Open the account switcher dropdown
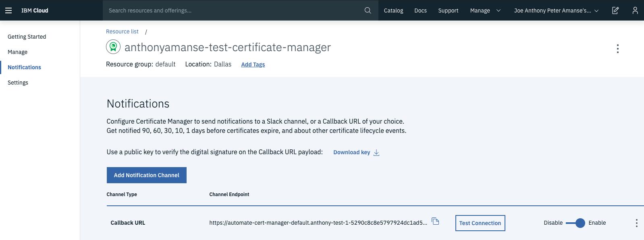This screenshot has width=644, height=240. [x=556, y=10]
